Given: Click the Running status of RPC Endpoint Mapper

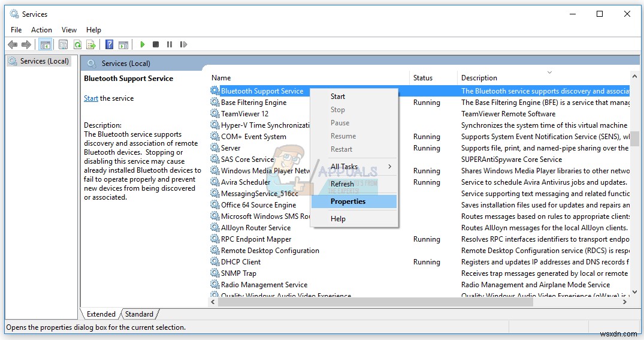Looking at the screenshot, I should coord(427,239).
